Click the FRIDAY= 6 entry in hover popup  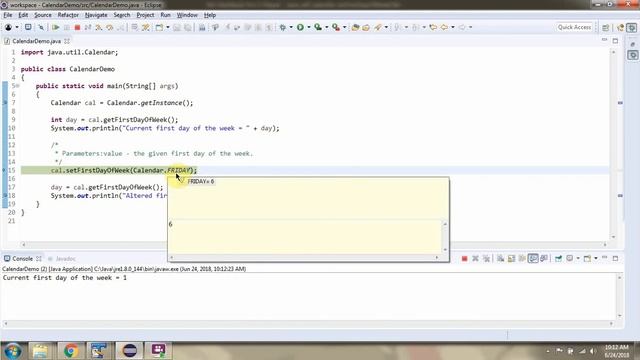coord(200,181)
